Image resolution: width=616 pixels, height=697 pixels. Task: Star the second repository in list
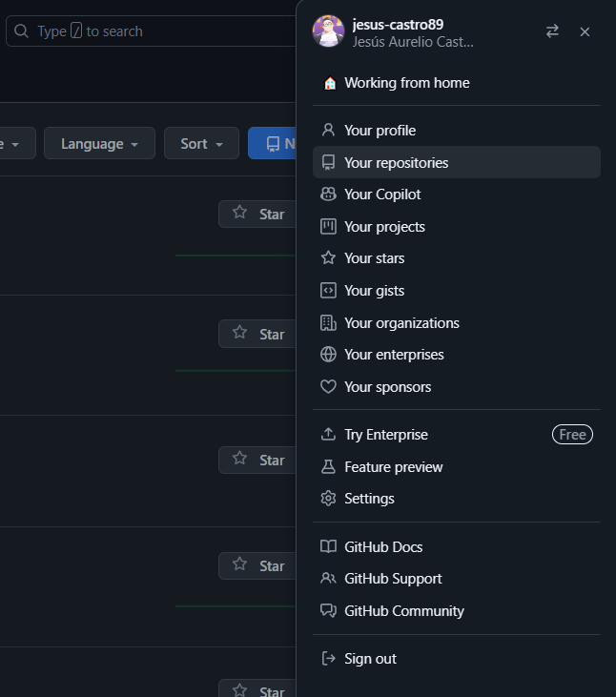[257, 334]
